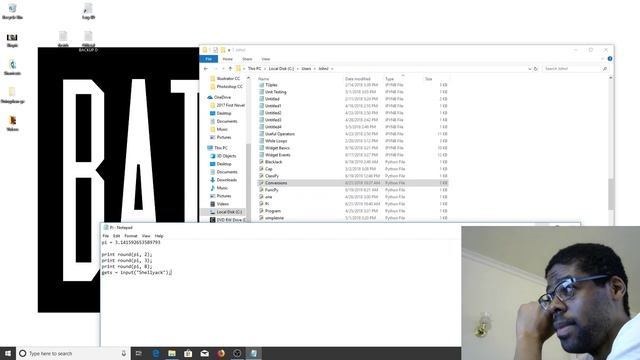Viewport: 640px width, 360px height.
Task: Open Task View on the taskbar
Action: [138, 353]
